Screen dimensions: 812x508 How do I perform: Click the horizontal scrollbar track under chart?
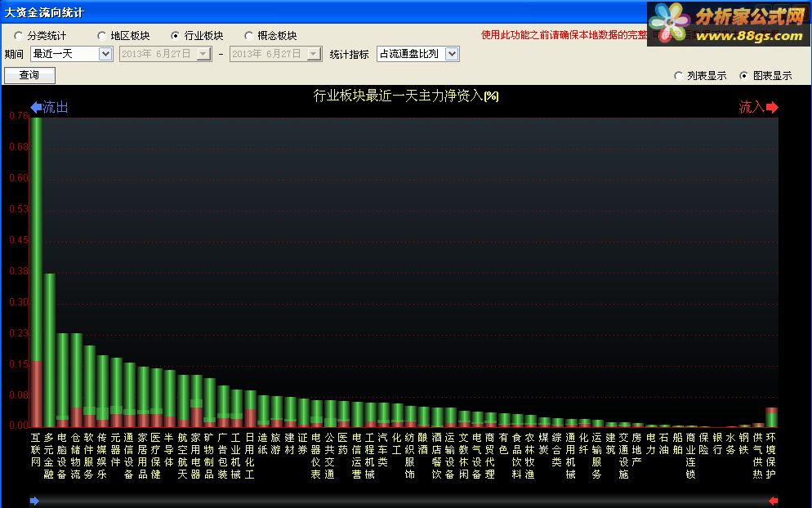[404, 501]
